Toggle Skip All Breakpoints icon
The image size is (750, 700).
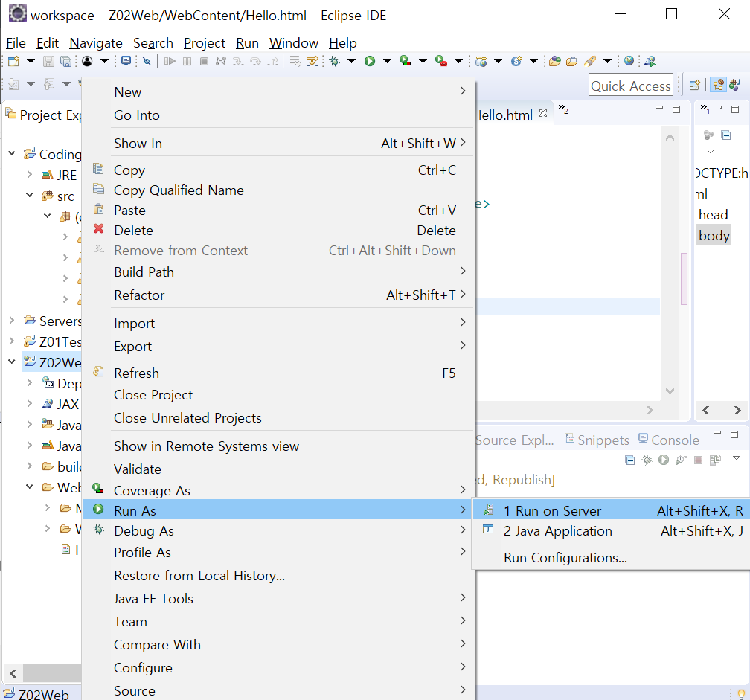pyautogui.click(x=147, y=61)
